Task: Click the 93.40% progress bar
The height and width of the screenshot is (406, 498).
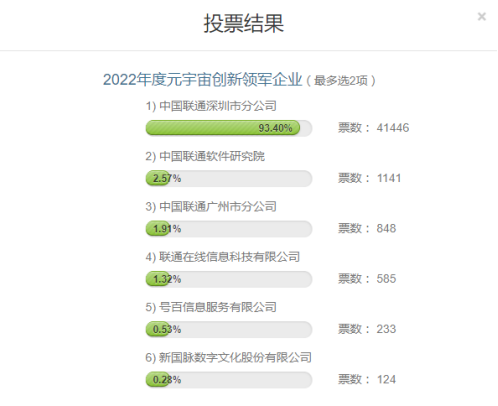Action: pos(229,128)
